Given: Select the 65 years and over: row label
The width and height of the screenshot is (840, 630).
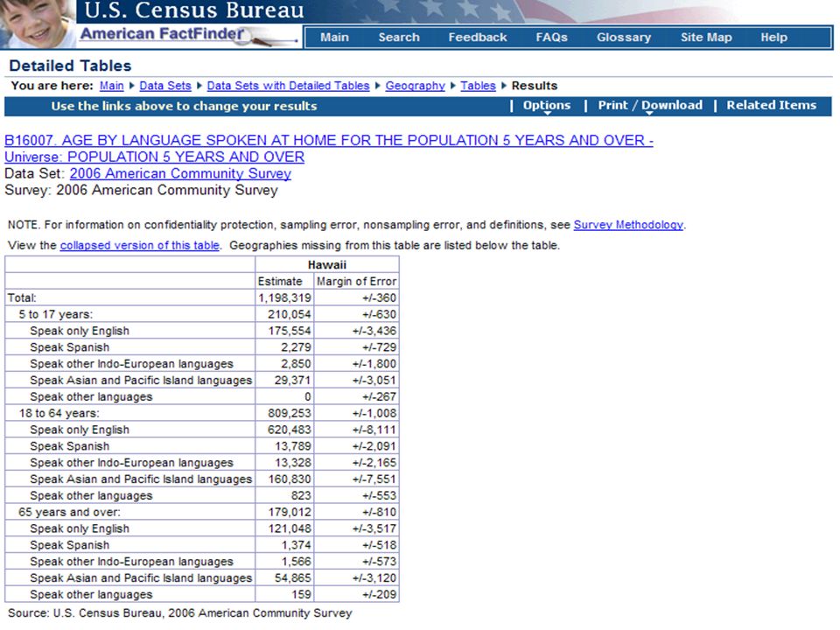Looking at the screenshot, I should point(70,512).
